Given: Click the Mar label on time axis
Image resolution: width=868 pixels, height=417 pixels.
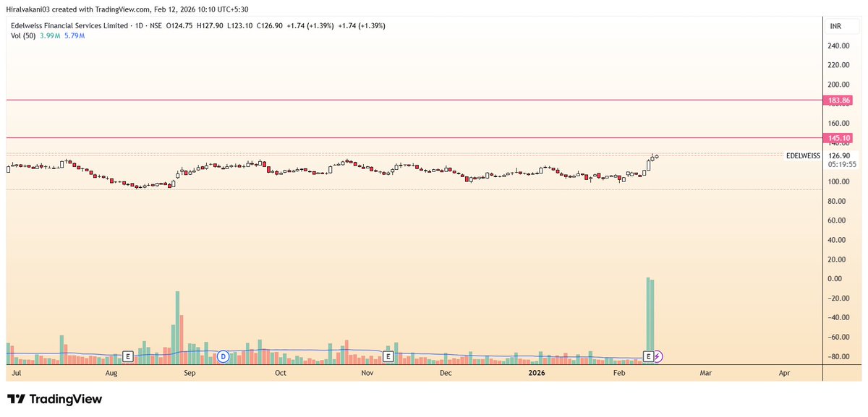Looking at the screenshot, I should (x=706, y=373).
